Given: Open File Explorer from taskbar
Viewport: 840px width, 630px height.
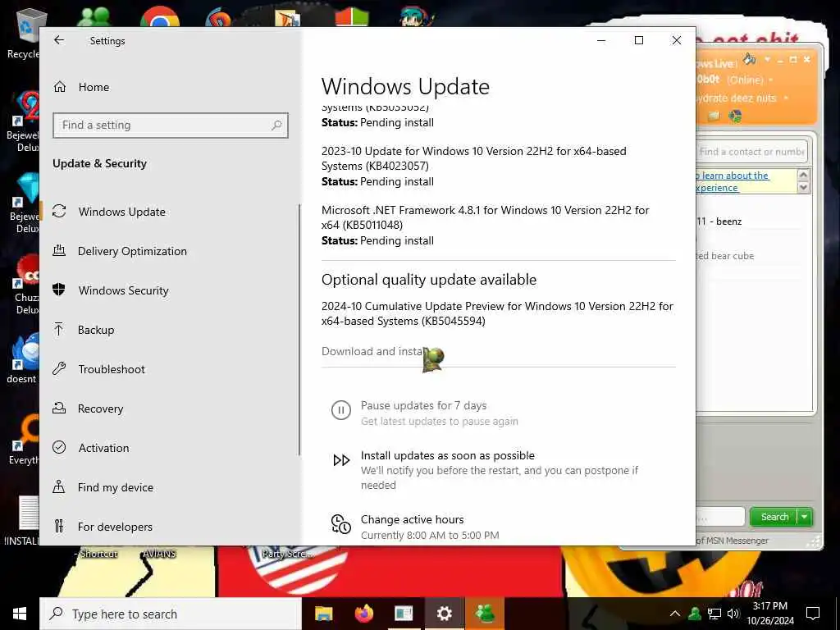Looking at the screenshot, I should coord(323,614).
